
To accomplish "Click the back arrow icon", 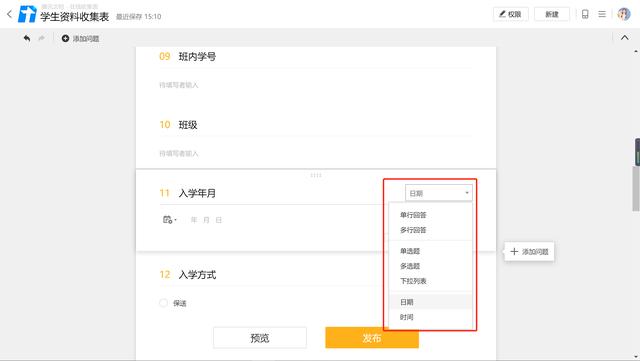I will point(9,14).
